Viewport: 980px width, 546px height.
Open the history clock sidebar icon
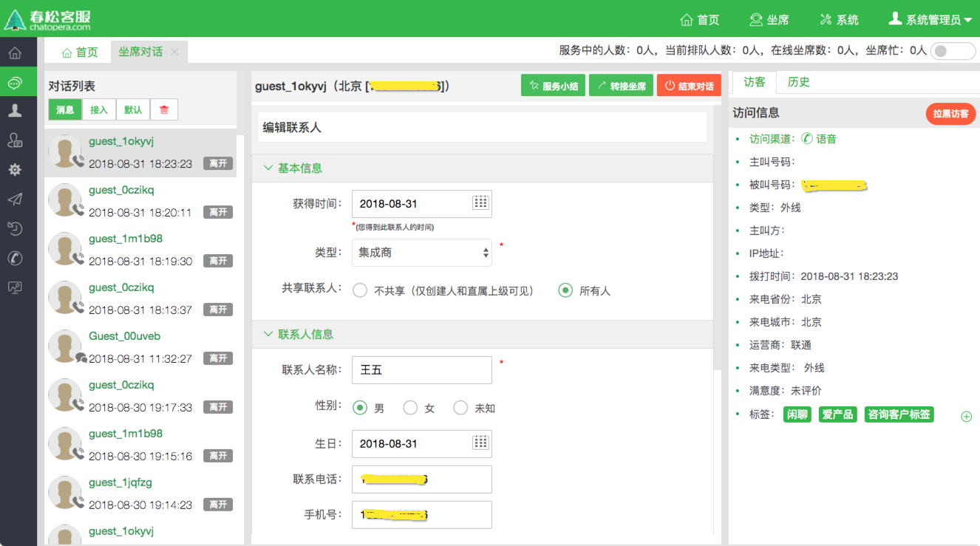15,229
